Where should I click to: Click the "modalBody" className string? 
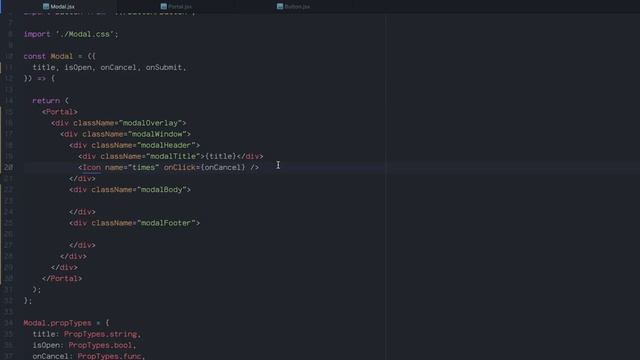click(162, 190)
